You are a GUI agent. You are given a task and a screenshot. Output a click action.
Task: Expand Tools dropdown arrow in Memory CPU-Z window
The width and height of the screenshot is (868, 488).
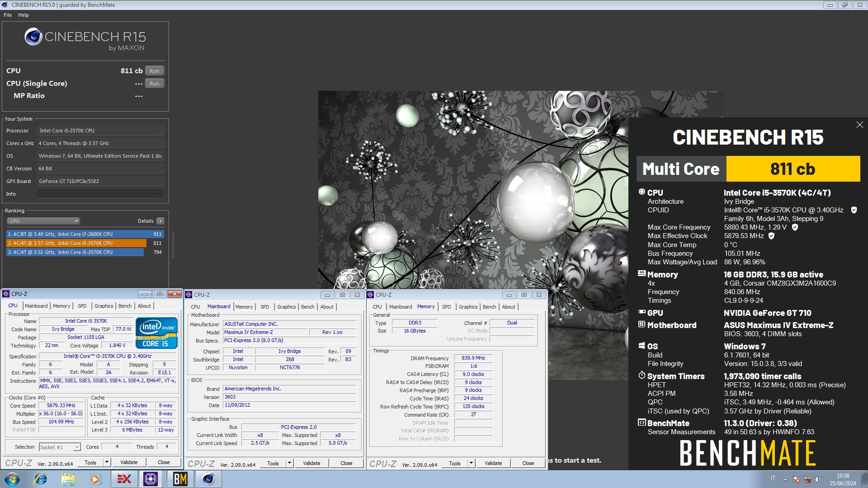[x=472, y=463]
